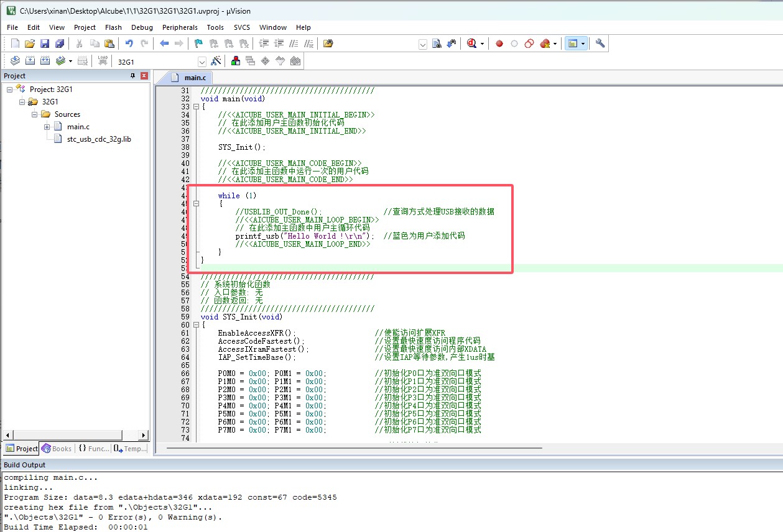Click the Uncomment Selection icon
The image size is (783, 532).
point(308,44)
